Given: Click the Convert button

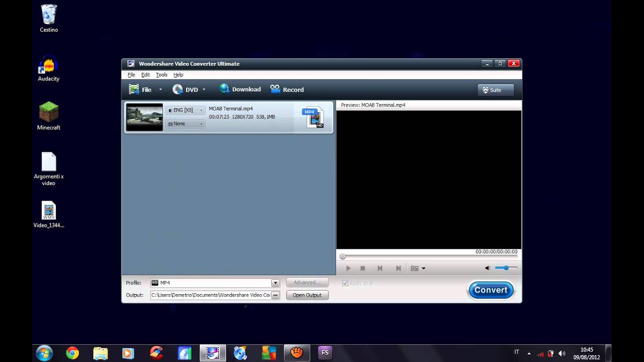Looking at the screenshot, I should tap(491, 290).
